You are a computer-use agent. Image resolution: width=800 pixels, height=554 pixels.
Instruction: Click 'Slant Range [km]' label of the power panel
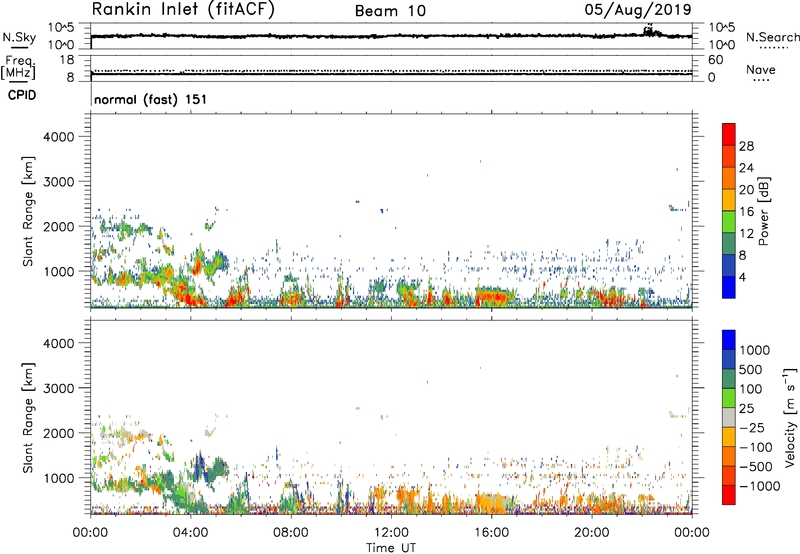click(28, 212)
